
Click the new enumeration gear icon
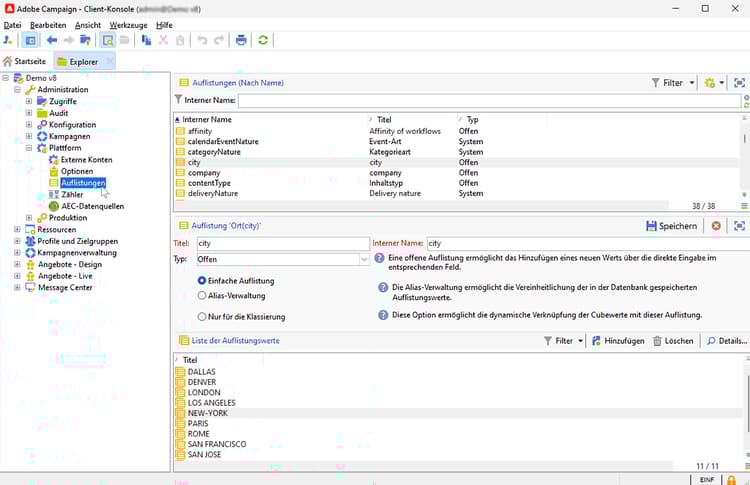[x=710, y=83]
